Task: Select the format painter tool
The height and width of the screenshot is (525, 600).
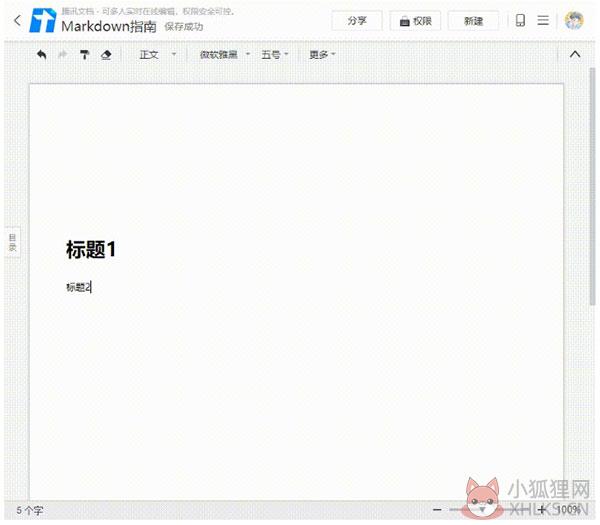Action: tap(85, 55)
